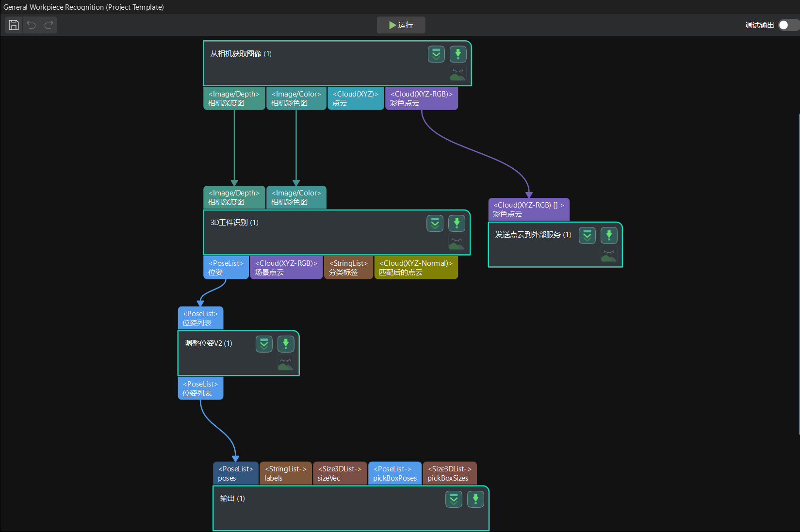This screenshot has height=532, width=800.
Task: Select the StringList 分类标签 output port
Action: click(x=348, y=268)
